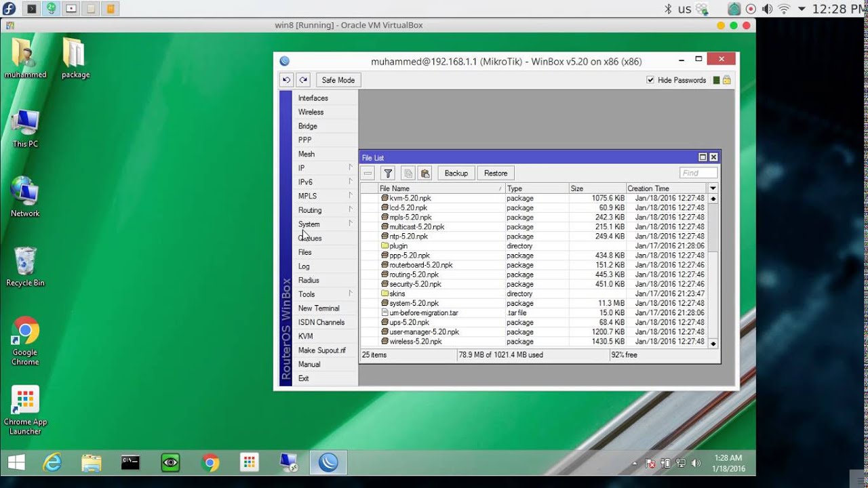Viewport: 868px width, 488px height.
Task: Open the Files menu item
Action: [305, 252]
